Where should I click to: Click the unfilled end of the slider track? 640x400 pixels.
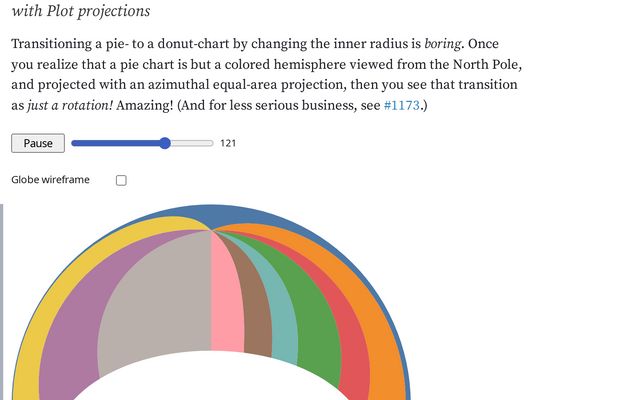195,143
